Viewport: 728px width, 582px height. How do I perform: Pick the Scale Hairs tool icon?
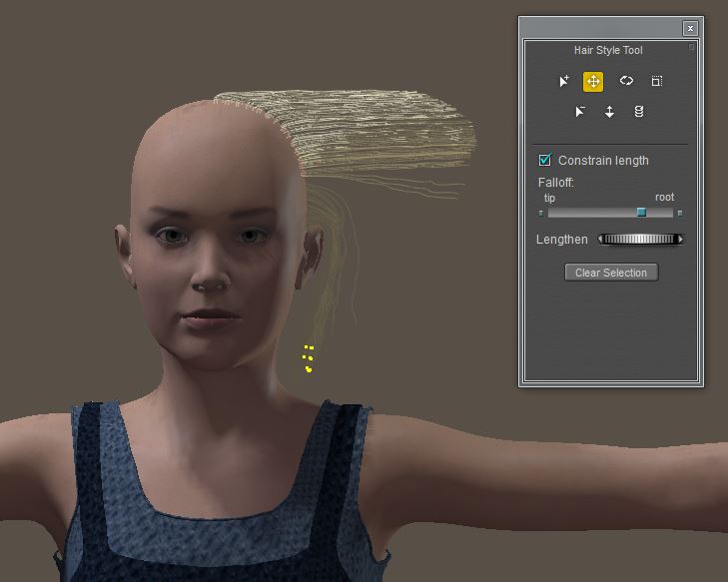coord(657,82)
